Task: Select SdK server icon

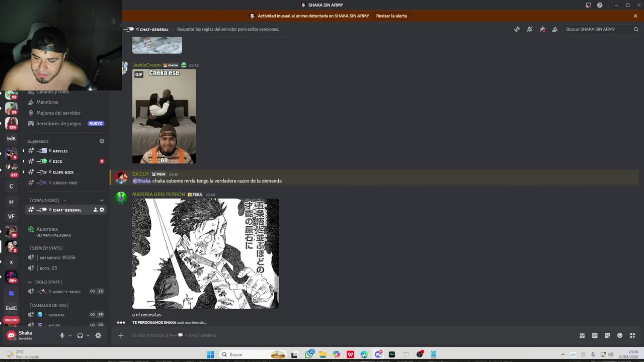Action: (11, 138)
